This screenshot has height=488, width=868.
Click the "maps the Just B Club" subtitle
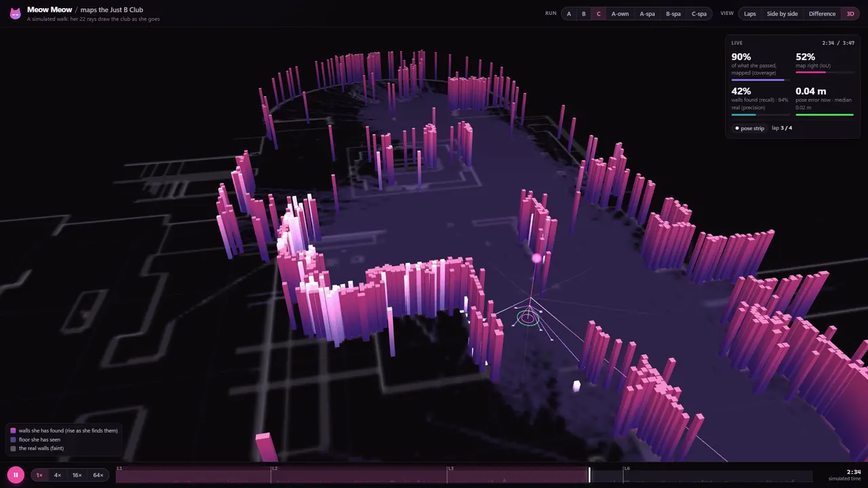(112, 9)
